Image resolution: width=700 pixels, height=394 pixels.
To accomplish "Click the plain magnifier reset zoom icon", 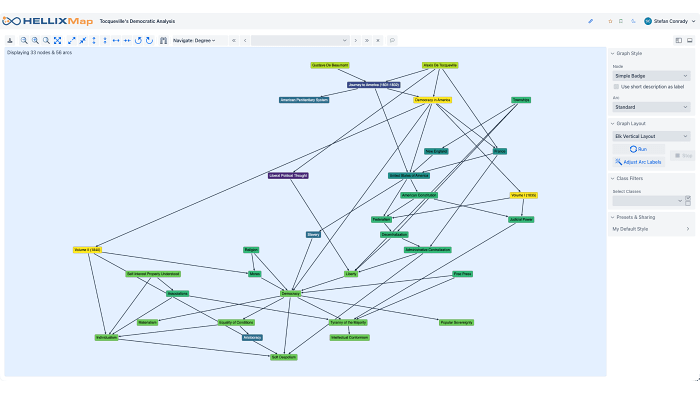I will 46,41.
